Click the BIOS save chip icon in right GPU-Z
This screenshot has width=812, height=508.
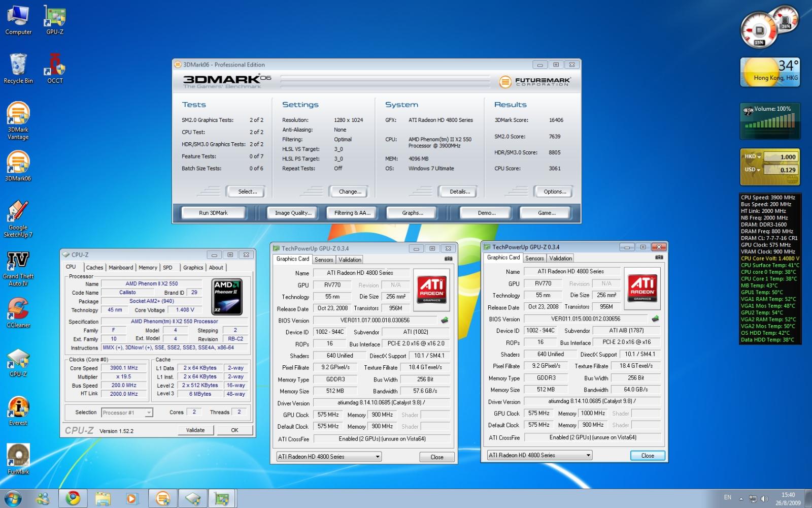655,319
